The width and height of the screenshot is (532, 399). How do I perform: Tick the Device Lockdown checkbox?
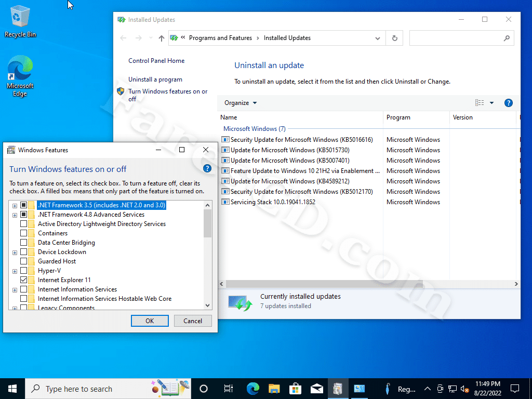pos(23,252)
